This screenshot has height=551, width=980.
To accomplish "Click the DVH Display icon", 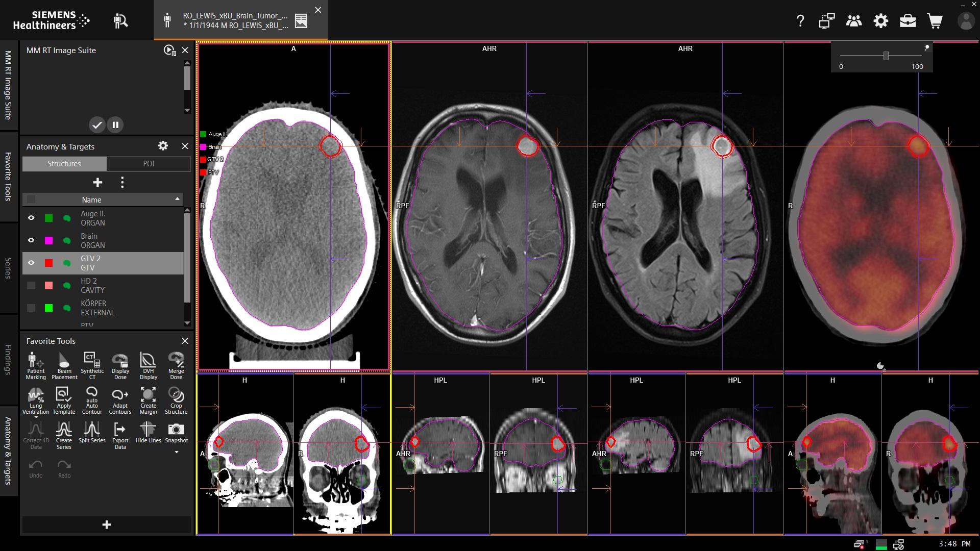I will pyautogui.click(x=148, y=365).
